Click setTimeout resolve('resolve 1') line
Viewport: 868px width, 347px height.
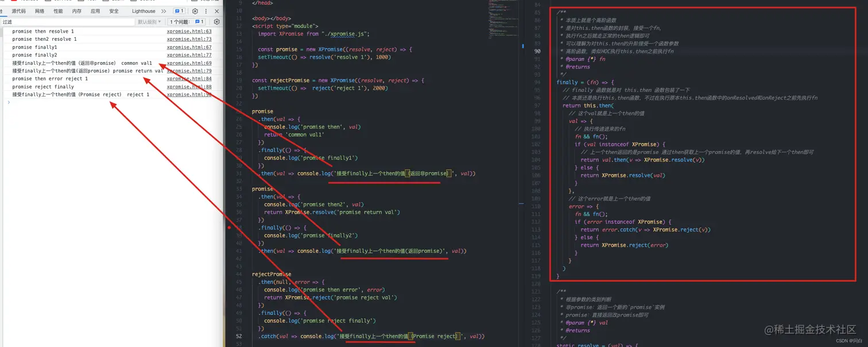pyautogui.click(x=324, y=57)
